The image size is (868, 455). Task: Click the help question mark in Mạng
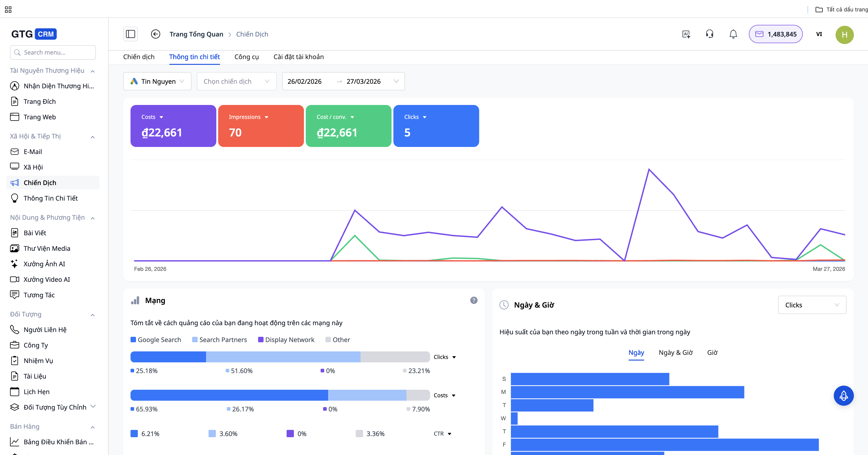(474, 300)
